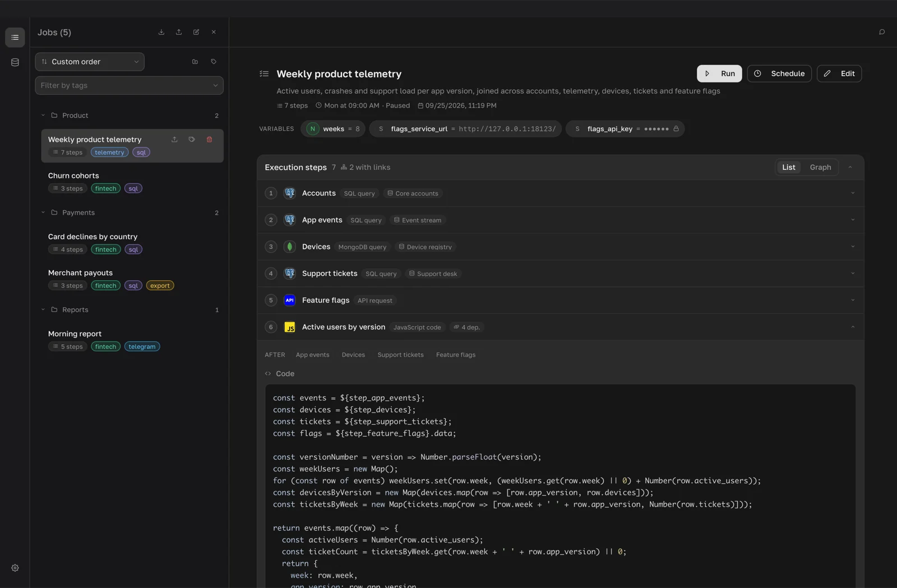
Task: Open the jobs list sidebar icon
Action: point(15,38)
